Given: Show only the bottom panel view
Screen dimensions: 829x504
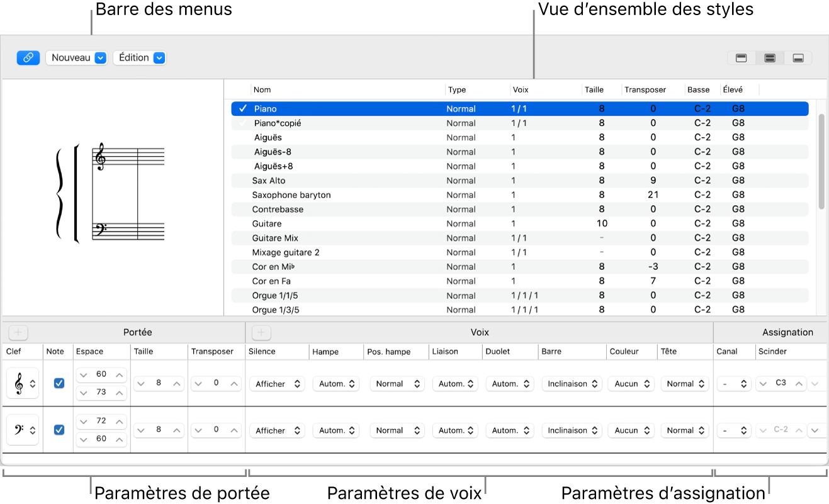Looking at the screenshot, I should (798, 58).
